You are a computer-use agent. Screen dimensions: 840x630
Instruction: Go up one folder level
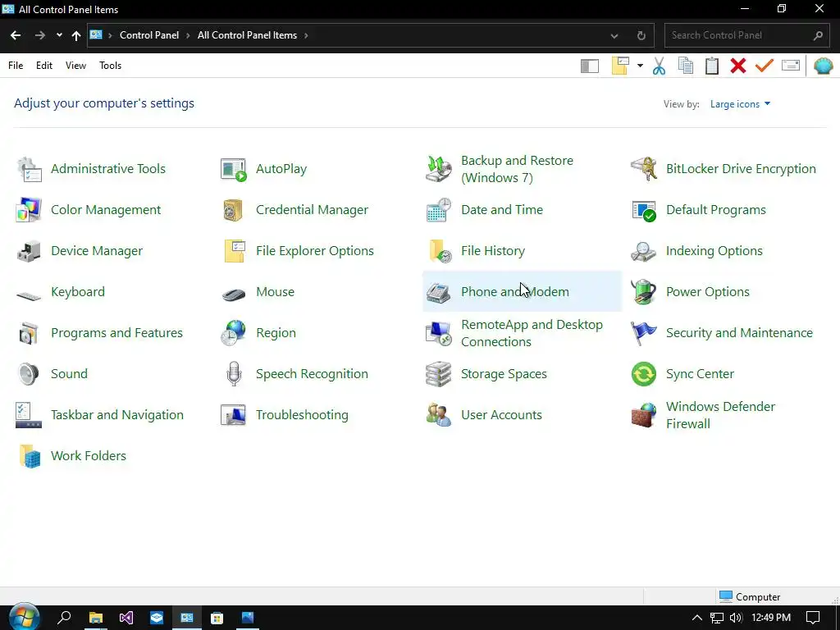pyautogui.click(x=76, y=35)
